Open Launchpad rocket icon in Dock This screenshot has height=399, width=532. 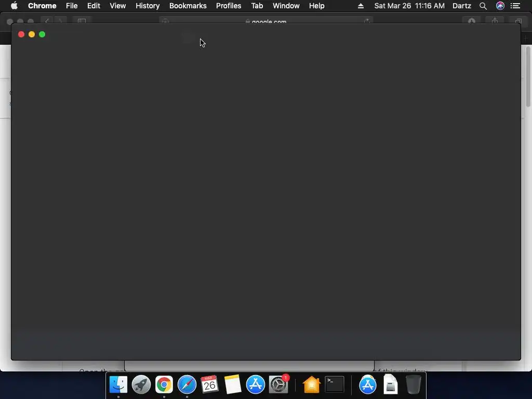click(x=141, y=384)
